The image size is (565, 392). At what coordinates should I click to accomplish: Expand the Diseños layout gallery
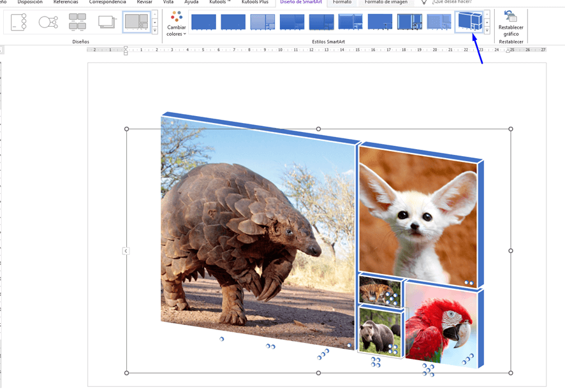click(154, 30)
